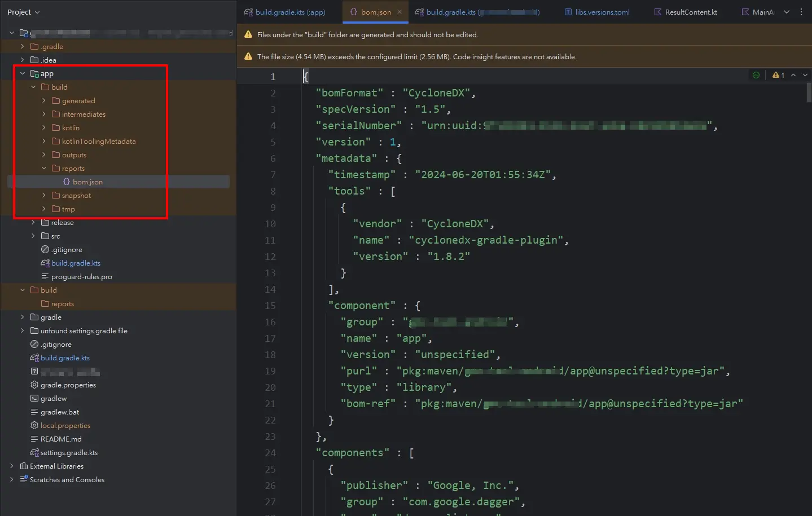Click External Libraries library icon
Screen dimensions: 812x516
[x=24, y=466]
